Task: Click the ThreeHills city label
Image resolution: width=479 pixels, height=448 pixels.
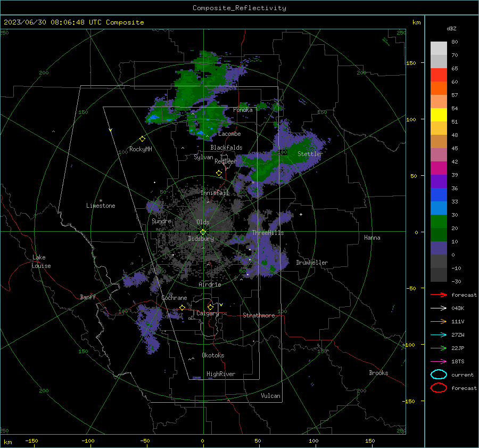Action: tap(268, 233)
